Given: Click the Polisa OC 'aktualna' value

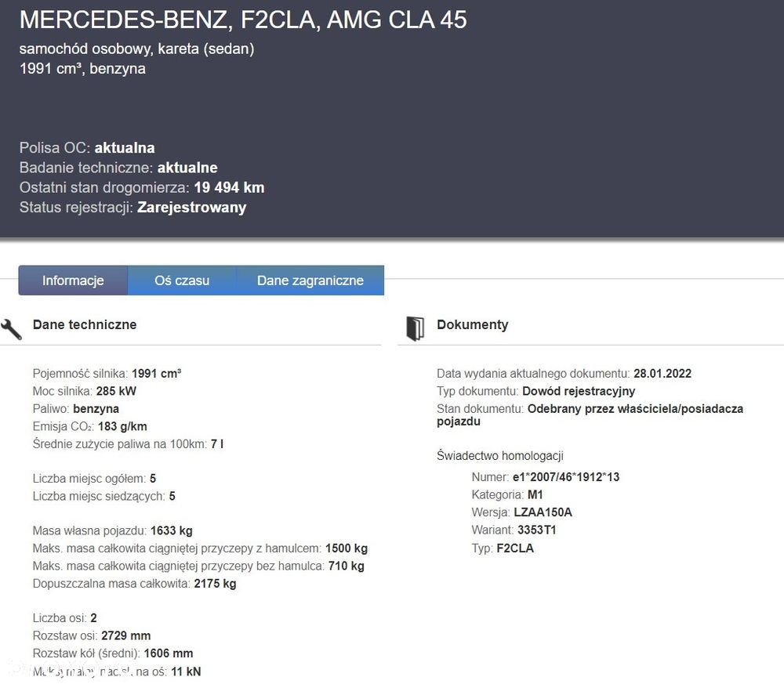Looking at the screenshot, I should tap(125, 148).
